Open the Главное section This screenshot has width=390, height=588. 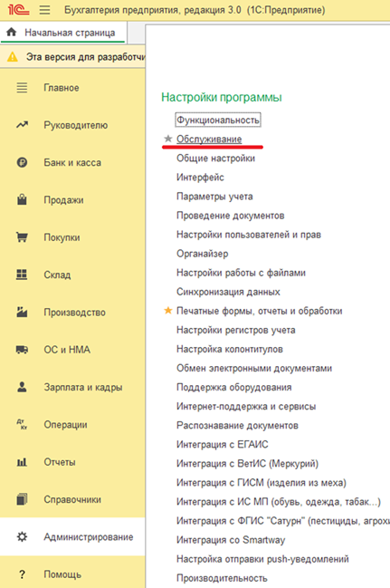tap(72, 88)
